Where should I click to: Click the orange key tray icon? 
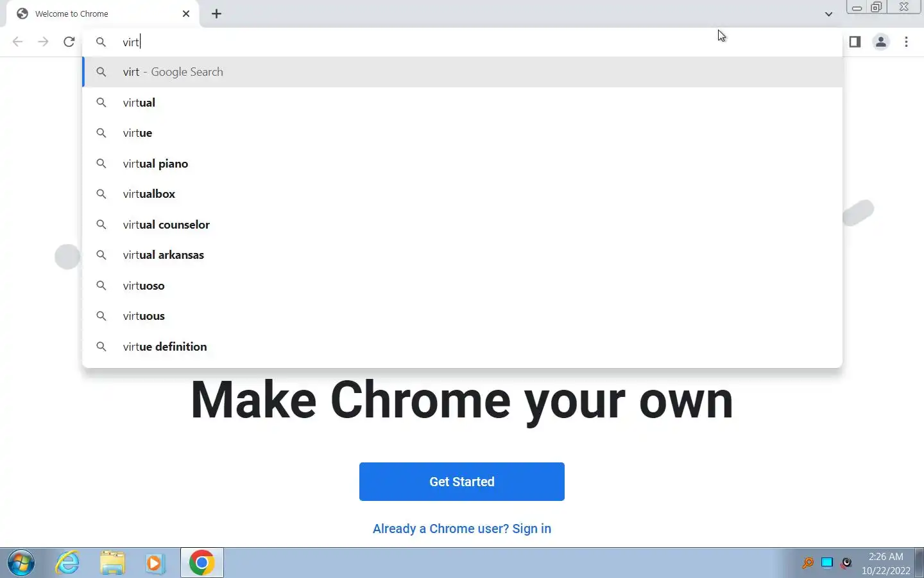click(808, 563)
